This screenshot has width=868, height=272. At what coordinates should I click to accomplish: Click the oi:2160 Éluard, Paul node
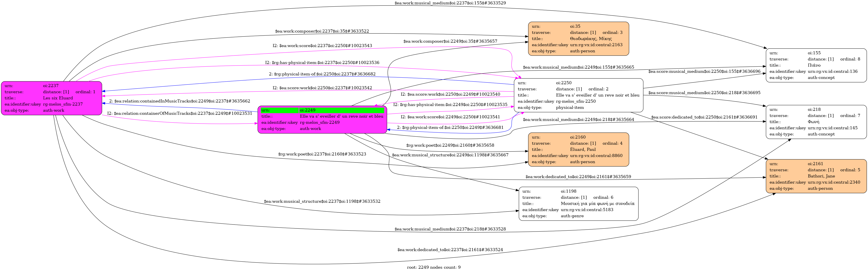[578, 149]
